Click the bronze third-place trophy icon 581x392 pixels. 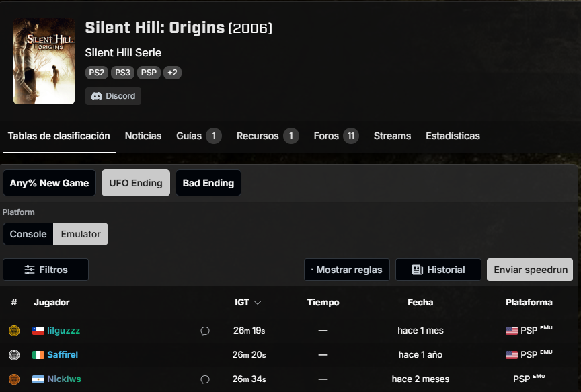point(14,379)
